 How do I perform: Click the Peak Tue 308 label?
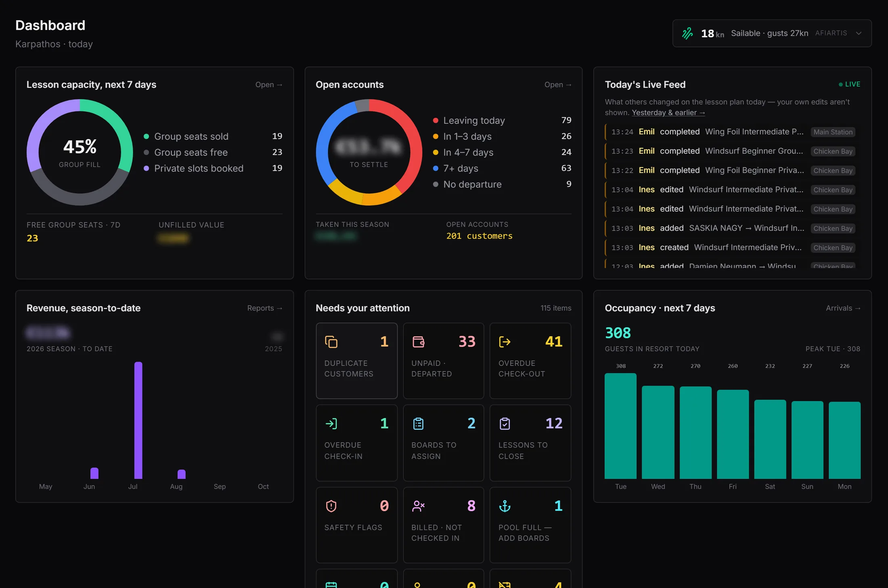(x=833, y=349)
